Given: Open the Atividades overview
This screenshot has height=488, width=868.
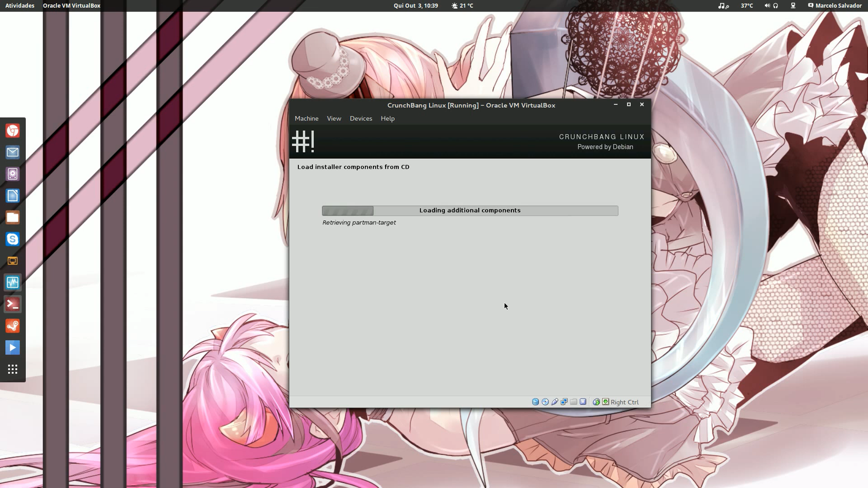Looking at the screenshot, I should [19, 6].
